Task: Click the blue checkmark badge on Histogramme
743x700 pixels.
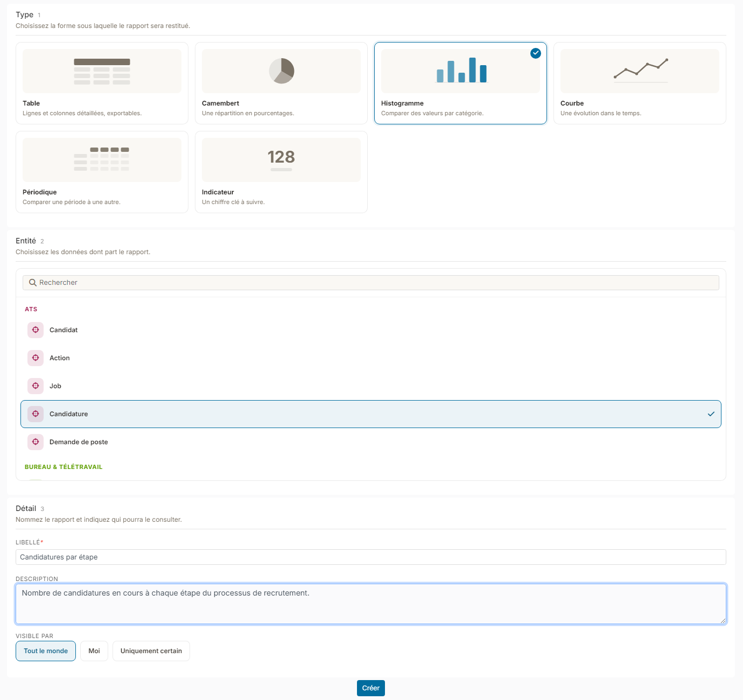Action: click(536, 53)
